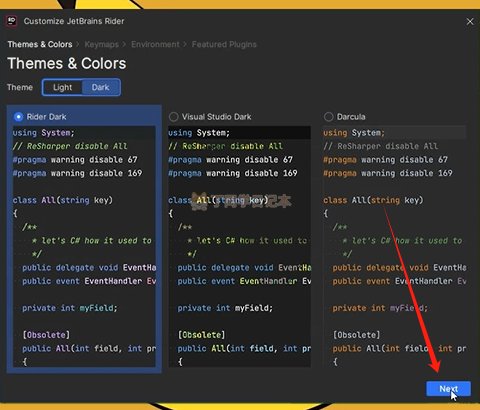Switch theme to Dark

click(x=100, y=87)
